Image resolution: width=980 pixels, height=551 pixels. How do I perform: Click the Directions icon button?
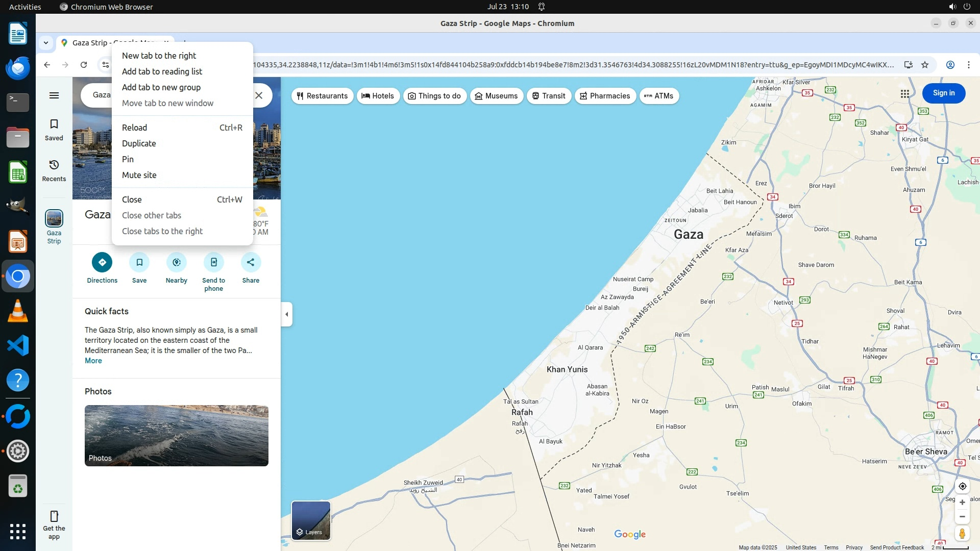102,262
